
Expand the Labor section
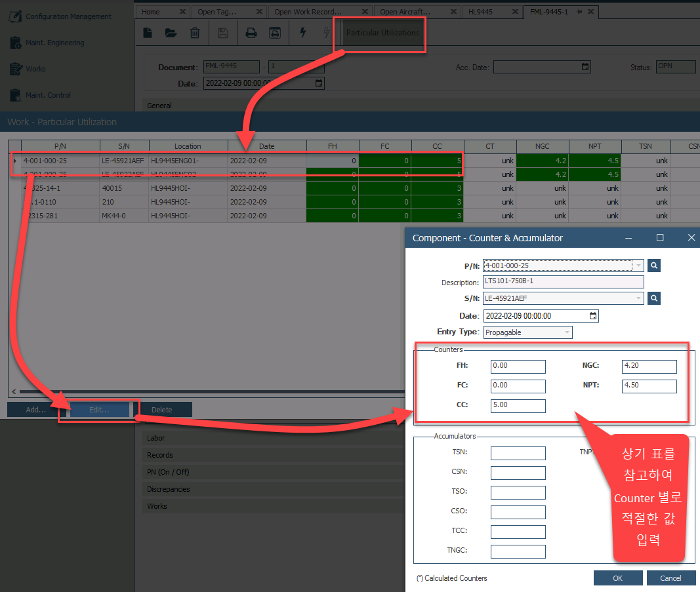[x=156, y=438]
